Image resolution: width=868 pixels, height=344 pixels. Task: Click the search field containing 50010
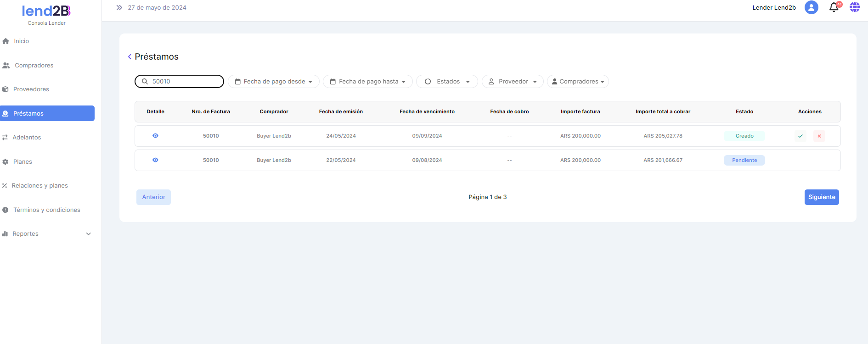tap(184, 82)
